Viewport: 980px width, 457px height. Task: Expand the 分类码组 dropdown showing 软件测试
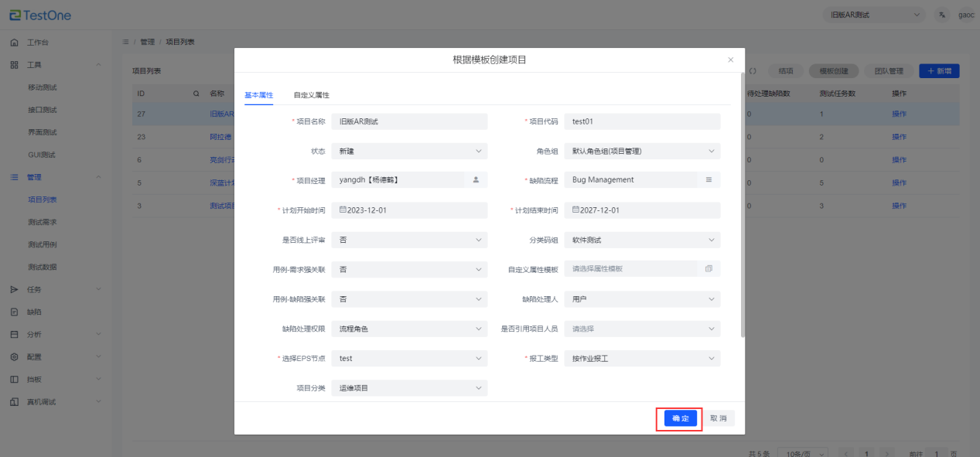[642, 240]
